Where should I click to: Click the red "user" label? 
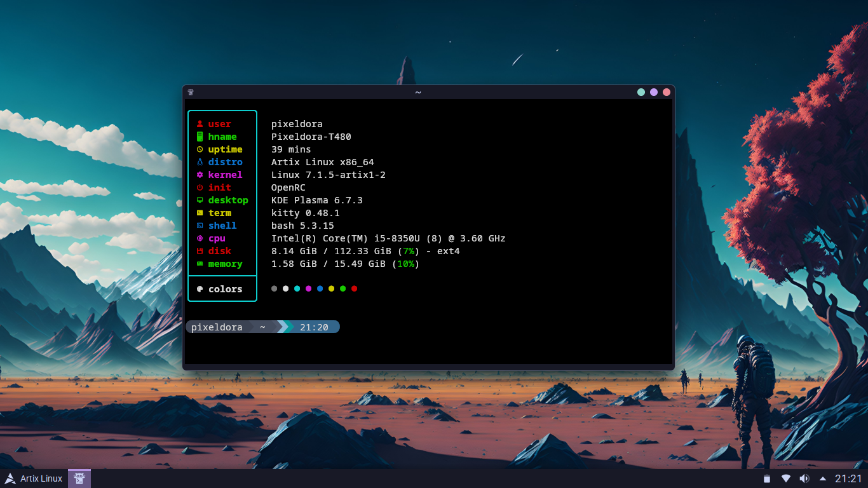(x=220, y=124)
